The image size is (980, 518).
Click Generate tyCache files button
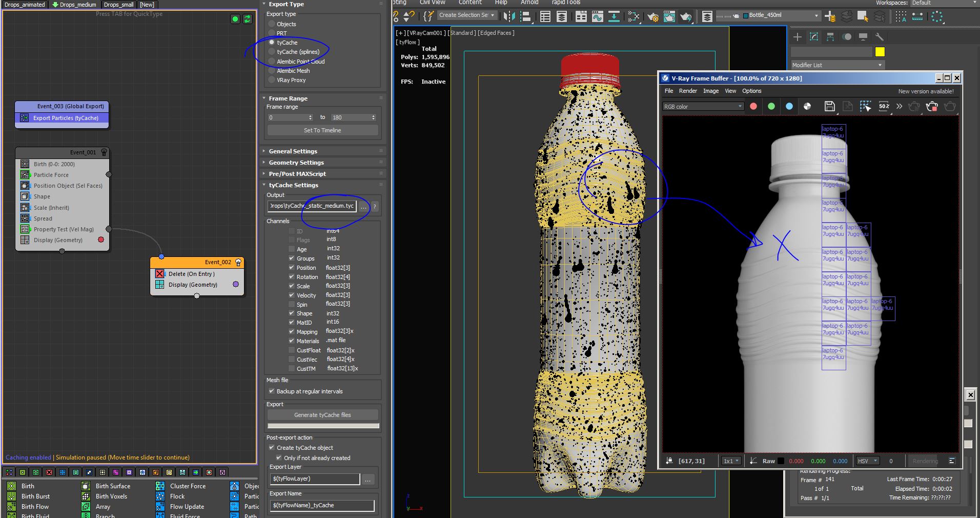(322, 415)
